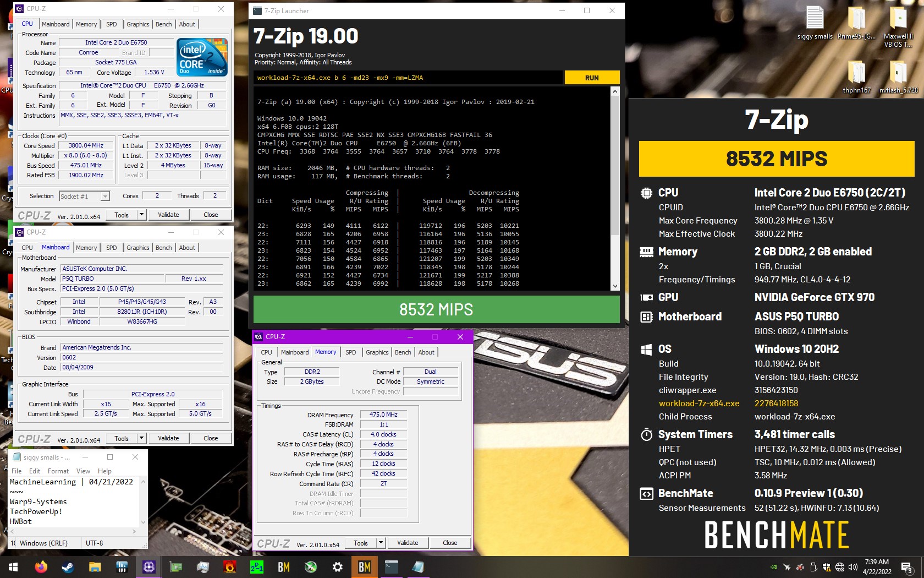
Task: Open Notepad File menu
Action: click(16, 471)
